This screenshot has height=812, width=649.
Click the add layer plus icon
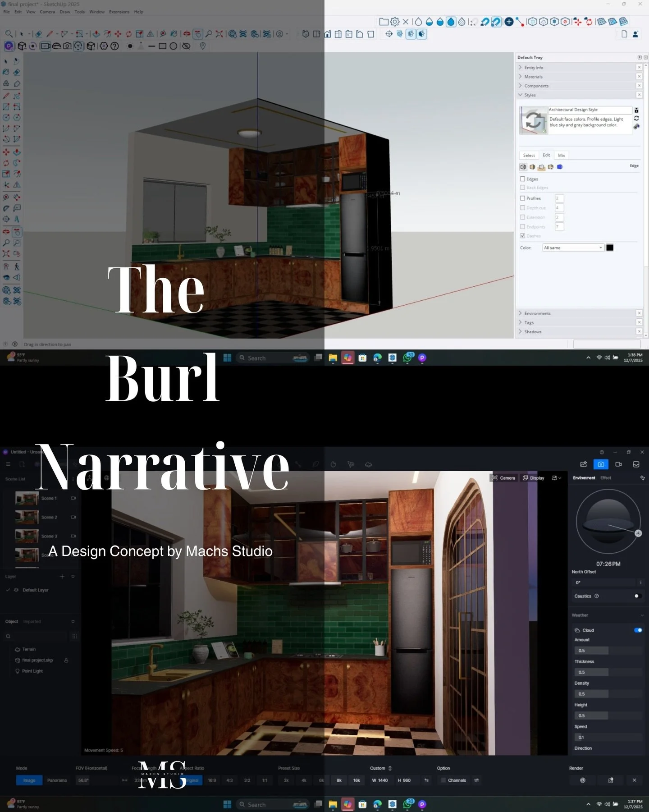point(62,577)
